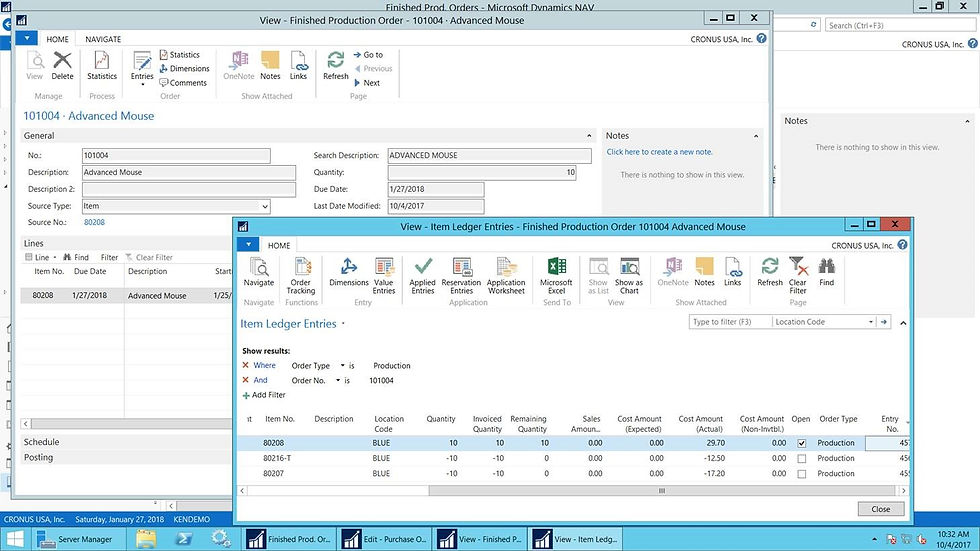980x551 pixels.
Task: Open Value Entries
Action: [384, 276]
